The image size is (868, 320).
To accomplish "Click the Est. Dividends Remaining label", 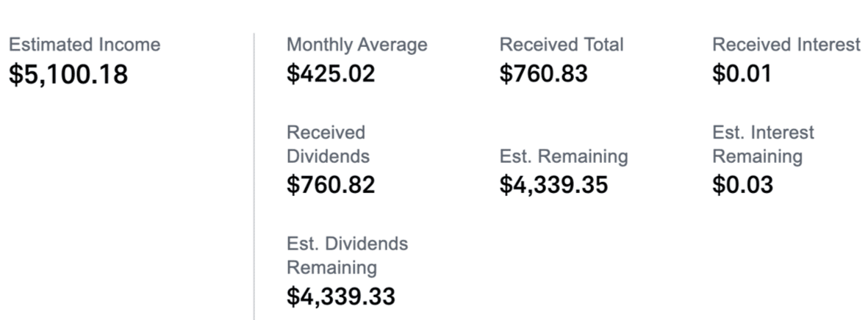I will (x=347, y=255).
